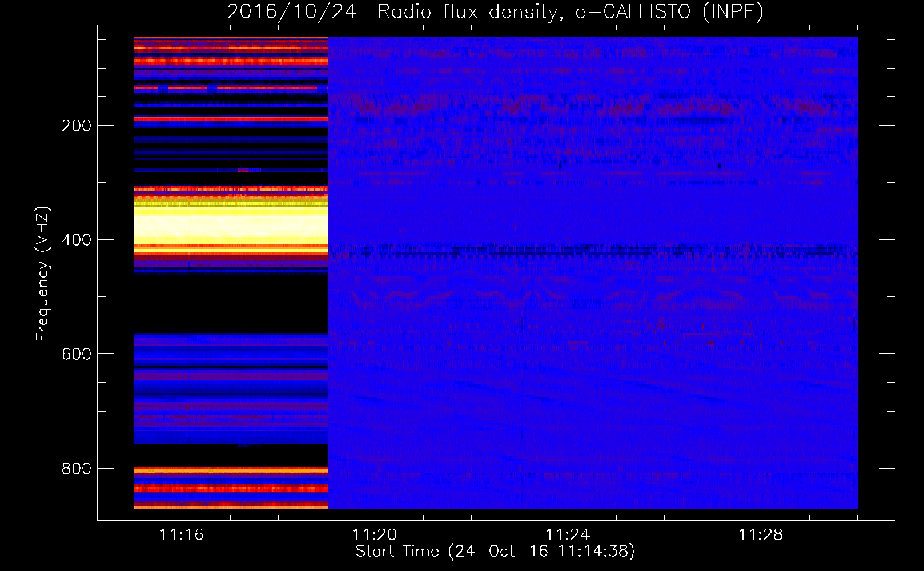This screenshot has height=571, width=924.
Task: Click the 11:20 time tick label
Action: 375,534
